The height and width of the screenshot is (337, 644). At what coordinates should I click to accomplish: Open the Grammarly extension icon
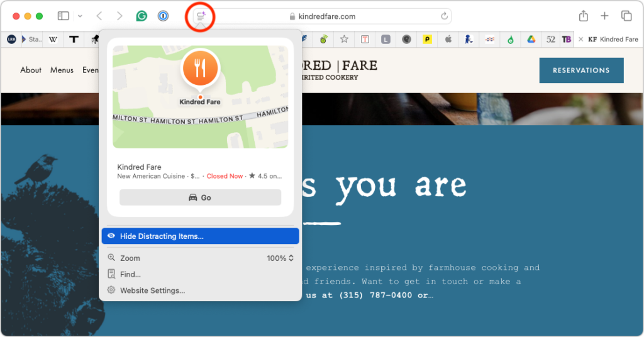(x=142, y=16)
